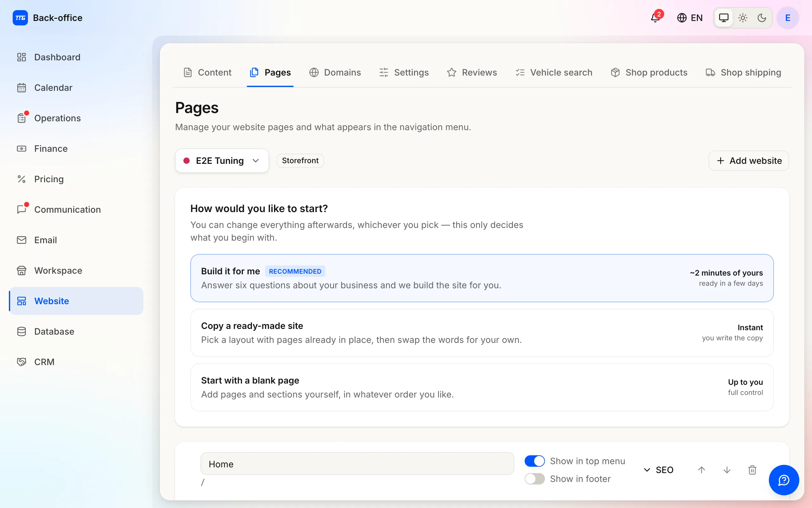
Task: Expand the SEO section
Action: point(658,470)
